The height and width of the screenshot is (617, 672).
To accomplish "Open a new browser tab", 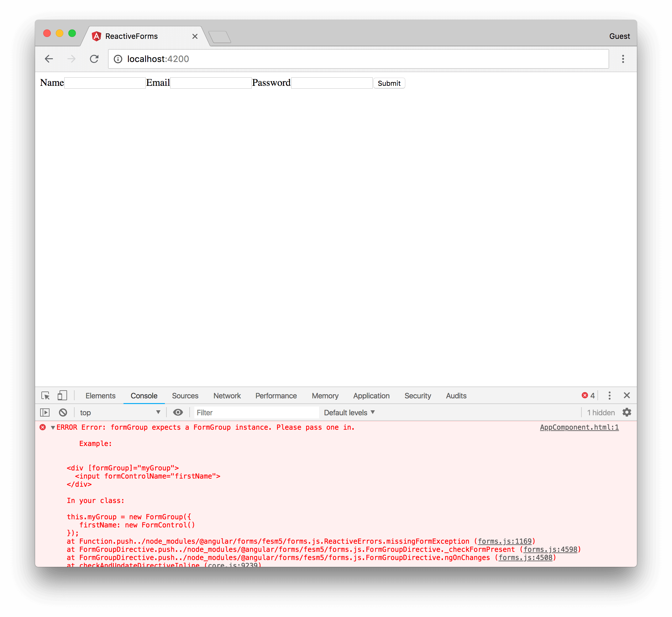I will click(219, 37).
